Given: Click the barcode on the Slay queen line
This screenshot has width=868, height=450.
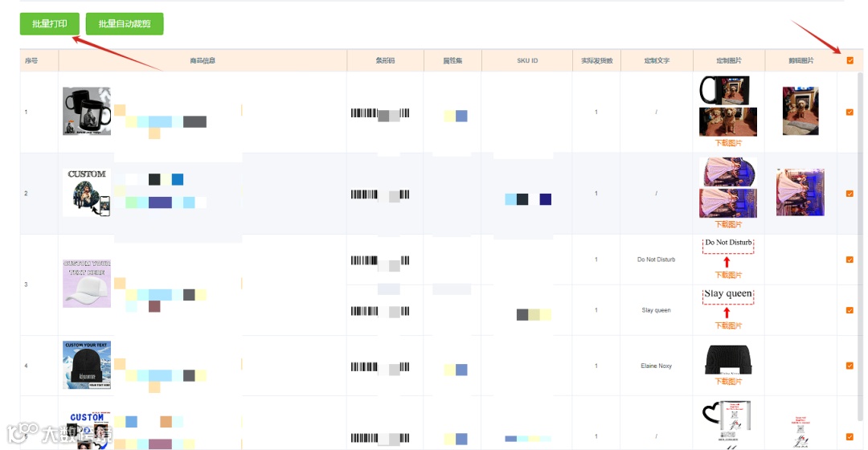Looking at the screenshot, I should [x=380, y=311].
